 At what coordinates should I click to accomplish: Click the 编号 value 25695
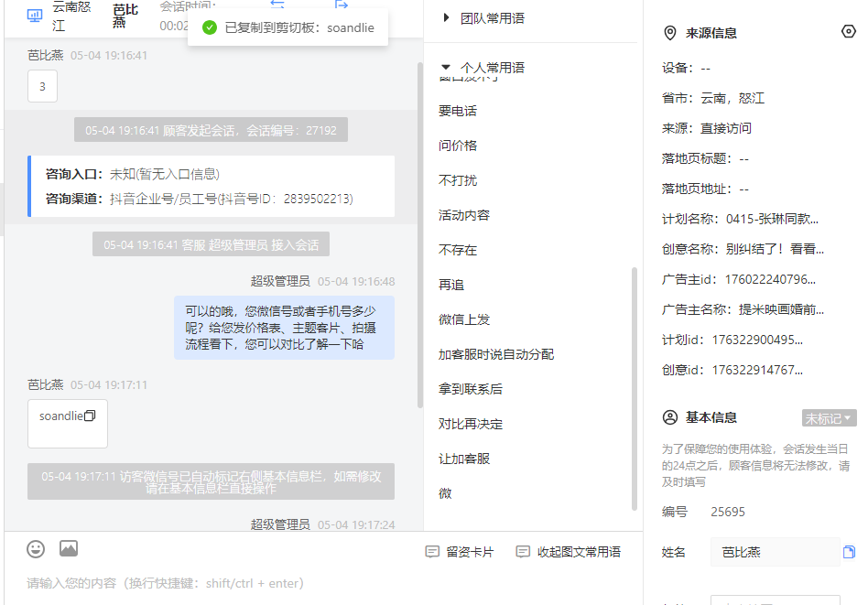(728, 512)
